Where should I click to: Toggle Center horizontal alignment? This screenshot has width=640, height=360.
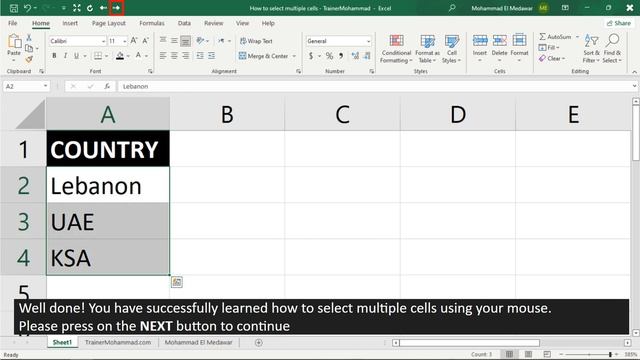click(x=174, y=56)
